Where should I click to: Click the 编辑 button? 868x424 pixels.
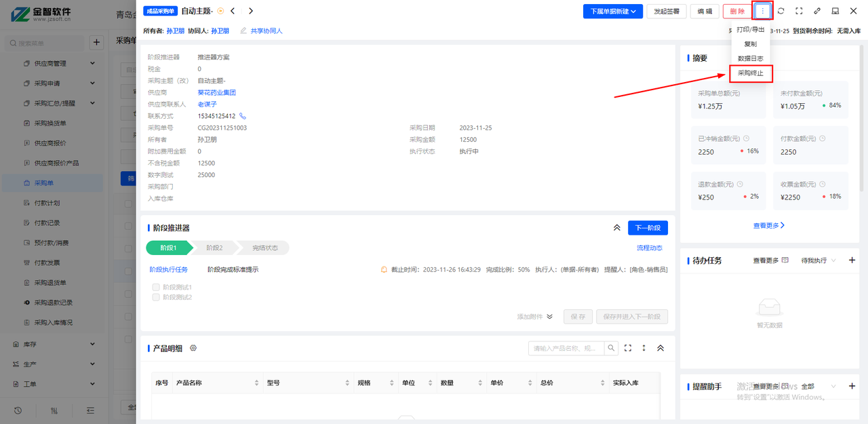[705, 11]
